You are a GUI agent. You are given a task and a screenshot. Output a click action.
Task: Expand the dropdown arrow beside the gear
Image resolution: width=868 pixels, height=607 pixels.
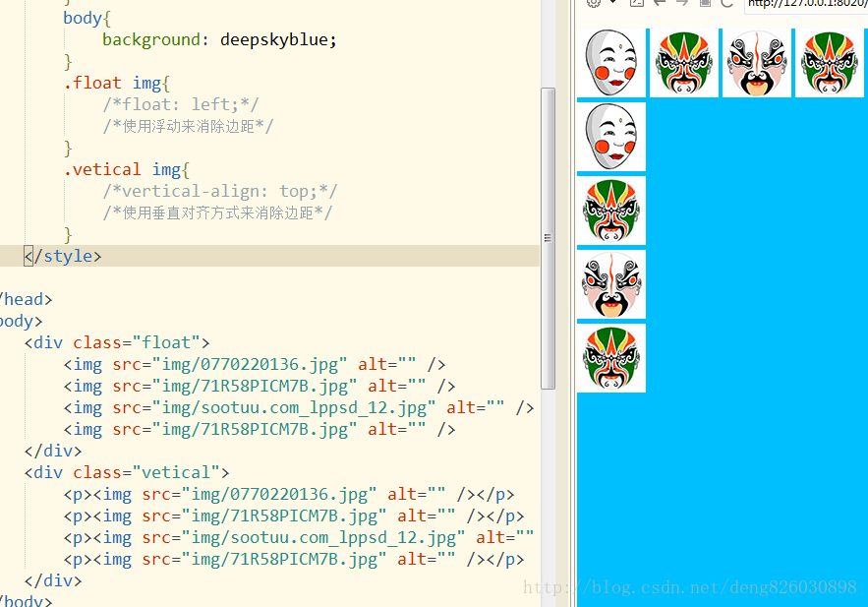(612, 2)
